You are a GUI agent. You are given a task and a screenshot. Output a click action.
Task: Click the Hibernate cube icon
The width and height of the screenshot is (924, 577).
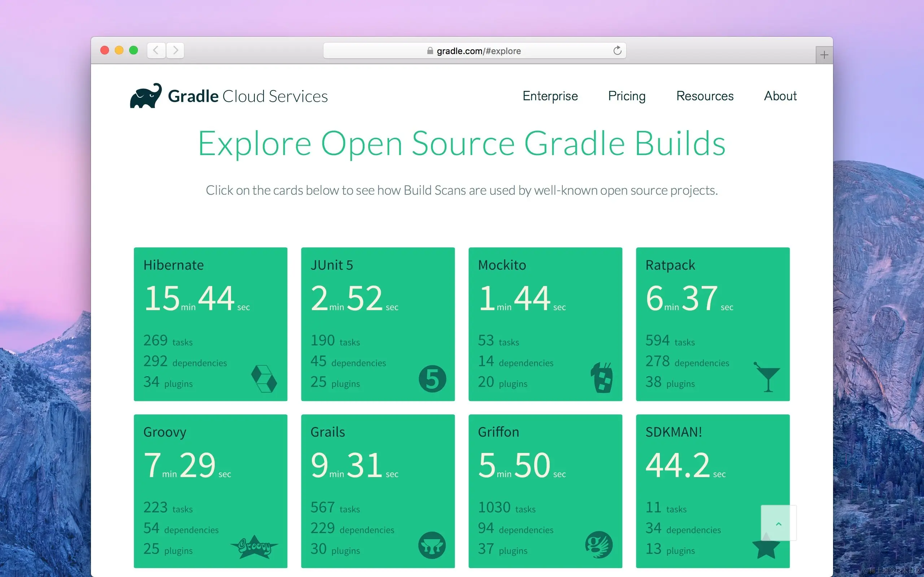point(265,378)
